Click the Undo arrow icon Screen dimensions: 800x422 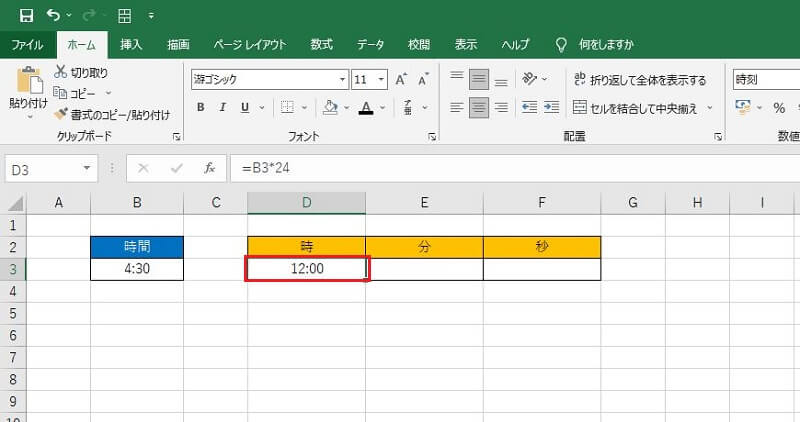[x=53, y=15]
